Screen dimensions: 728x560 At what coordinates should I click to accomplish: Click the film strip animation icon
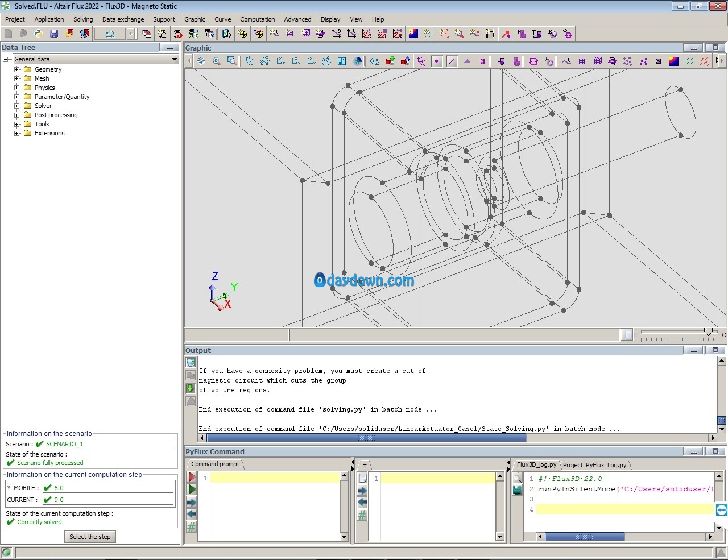tap(490, 34)
